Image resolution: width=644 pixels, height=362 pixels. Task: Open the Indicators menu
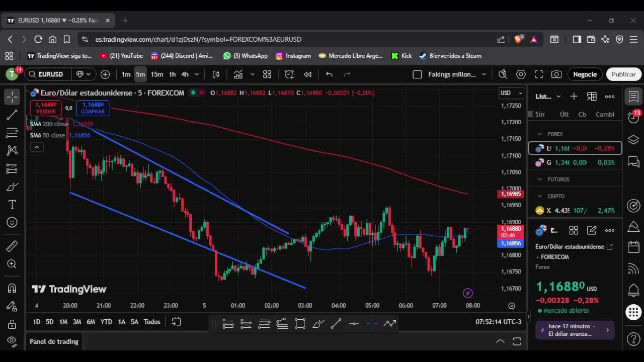coord(238,74)
